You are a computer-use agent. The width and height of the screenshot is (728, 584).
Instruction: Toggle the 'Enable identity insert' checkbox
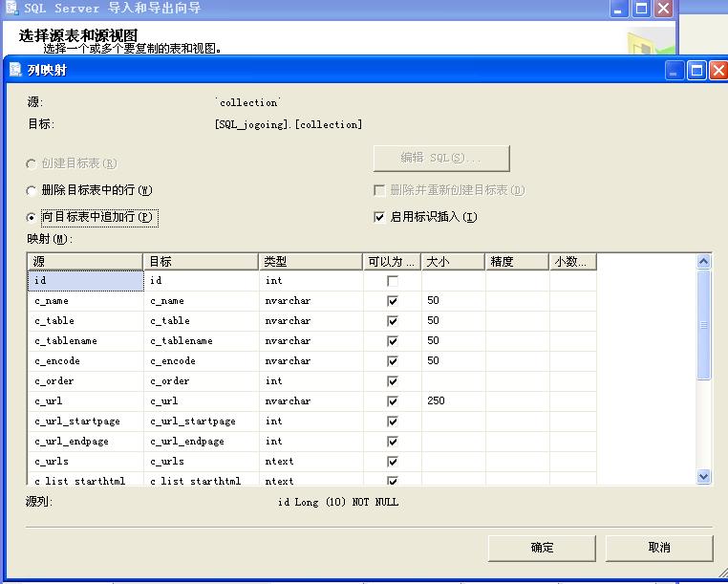(379, 217)
